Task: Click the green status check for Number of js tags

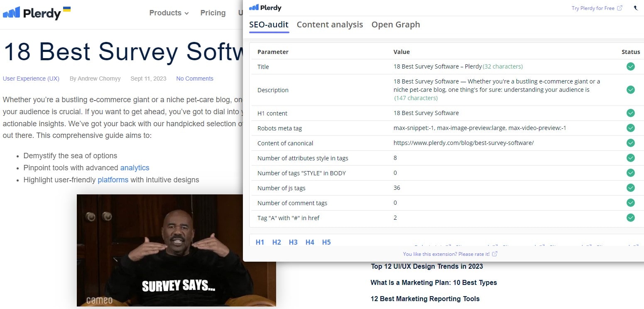Action: 631,188
